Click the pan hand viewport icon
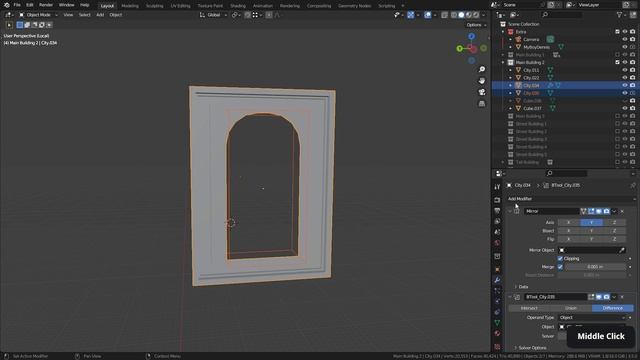Screen dimensions: 640x360 482,81
